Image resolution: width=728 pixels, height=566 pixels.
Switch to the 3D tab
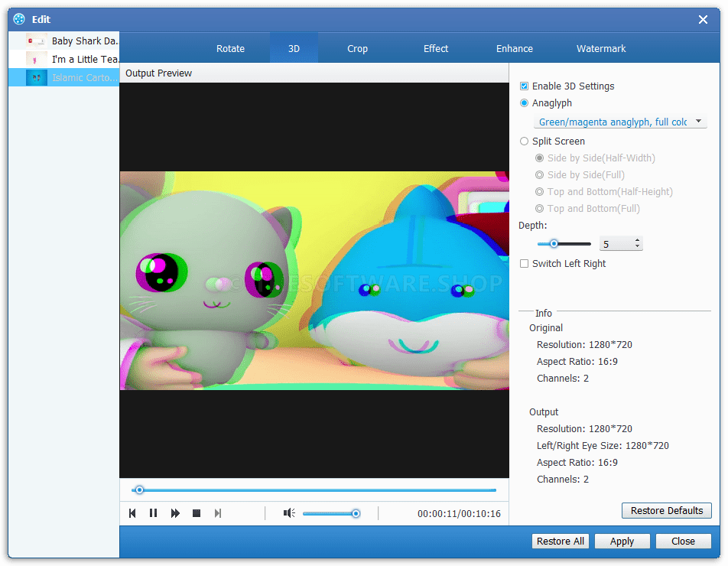tap(294, 48)
